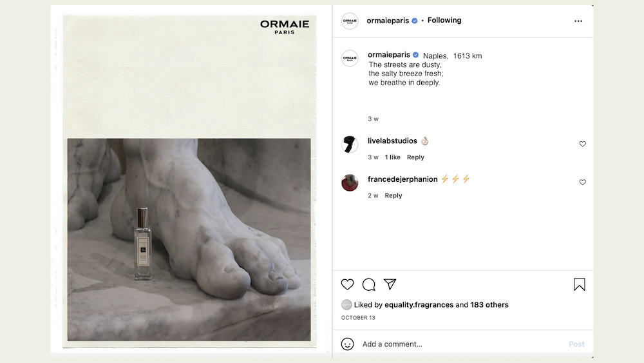The width and height of the screenshot is (644, 363).
Task: Click the Post comment button
Action: point(576,344)
